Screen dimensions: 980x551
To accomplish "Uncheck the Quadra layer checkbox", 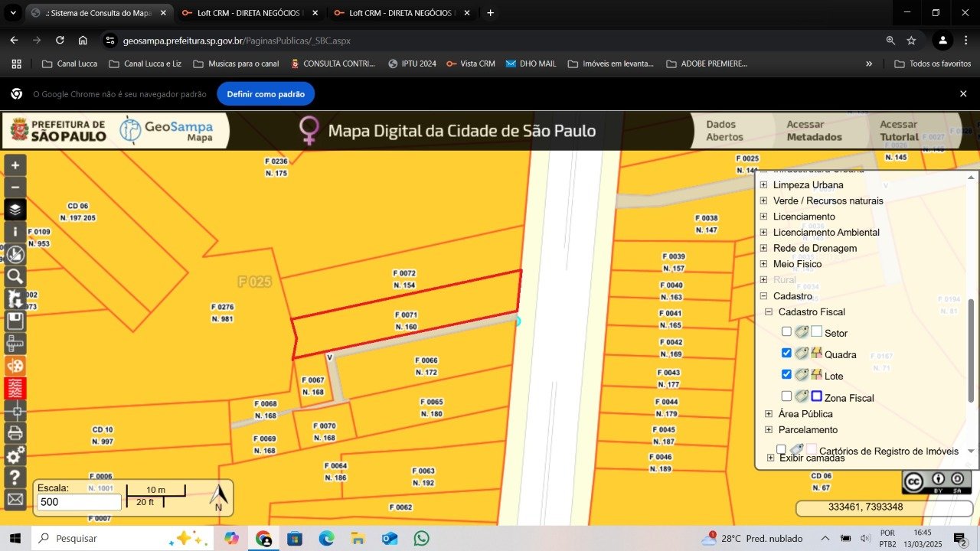I will (x=786, y=353).
